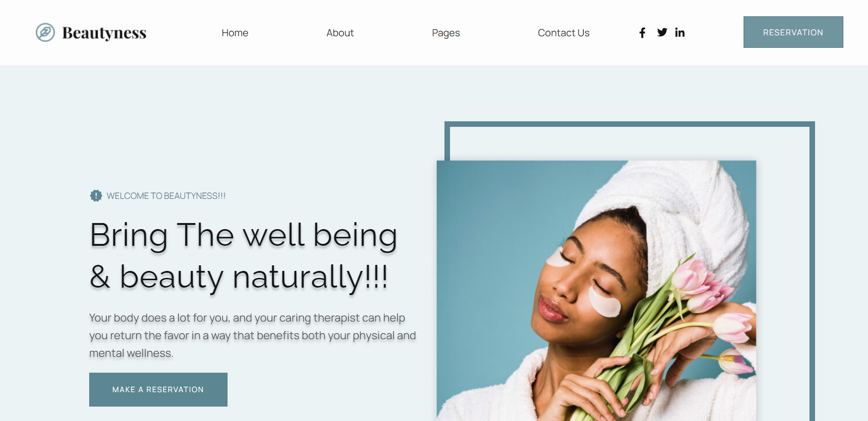Click the 'Bring The well being' headline line
The image size is (868, 421).
243,235
